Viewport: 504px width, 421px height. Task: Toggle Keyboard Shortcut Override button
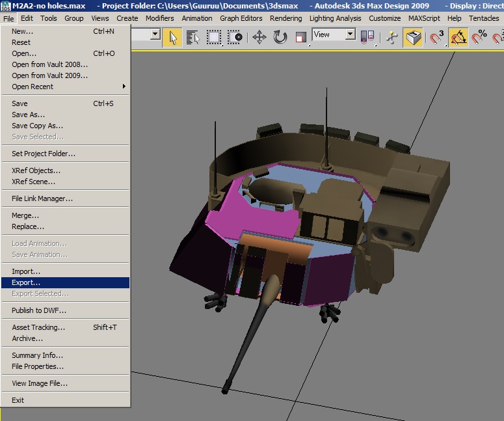[413, 38]
